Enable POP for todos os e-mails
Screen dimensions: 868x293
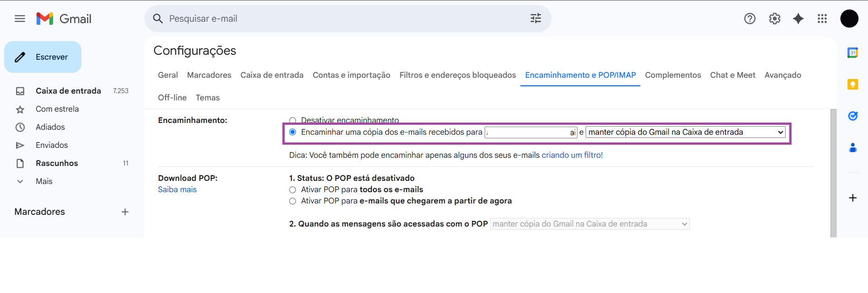tap(293, 190)
